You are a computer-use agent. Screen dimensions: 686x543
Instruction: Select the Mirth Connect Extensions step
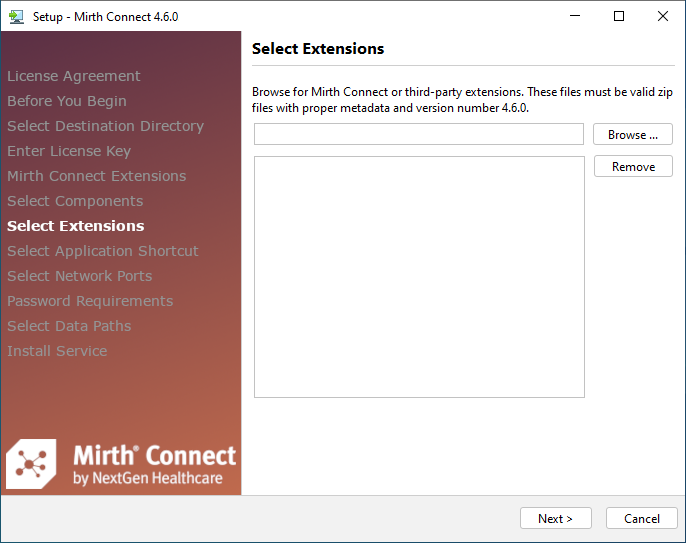96,176
